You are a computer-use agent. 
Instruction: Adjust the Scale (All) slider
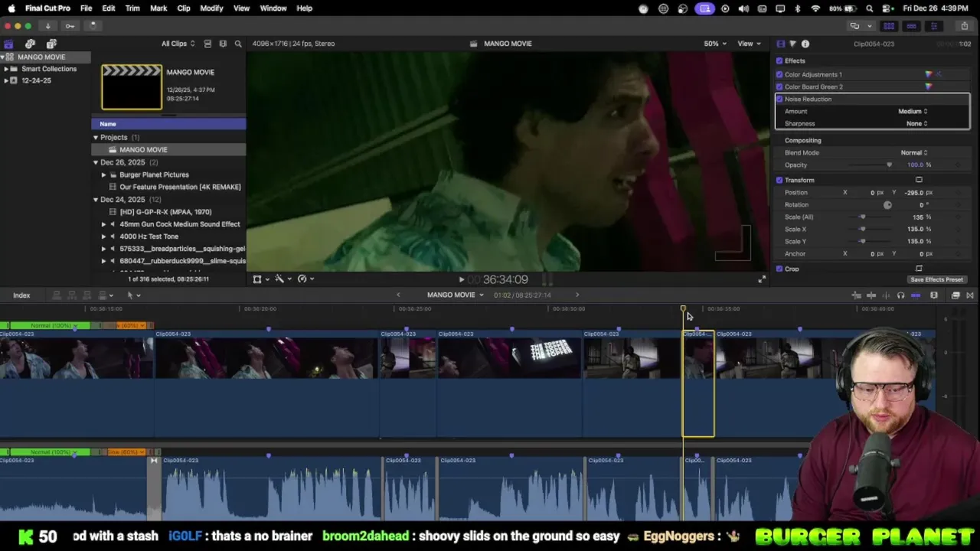coord(862,217)
